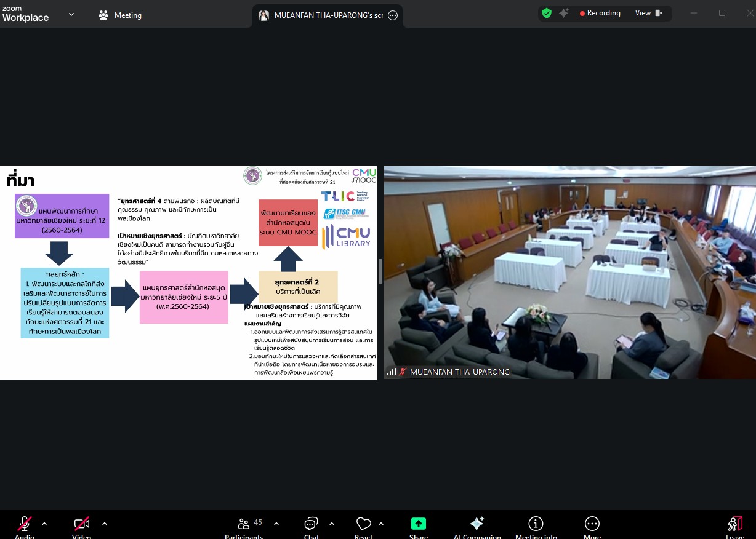Open the shared screen tab's ellipsis options
Image resolution: width=756 pixels, height=539 pixels.
click(x=393, y=15)
